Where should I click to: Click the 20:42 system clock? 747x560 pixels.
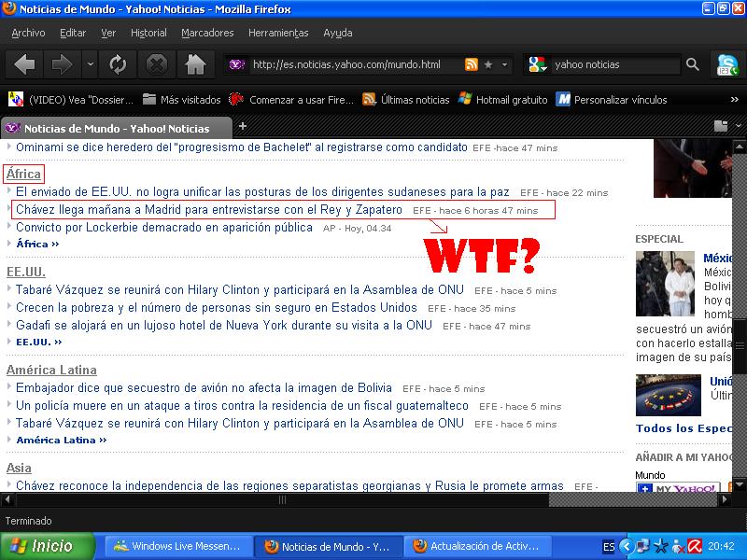[721, 547]
